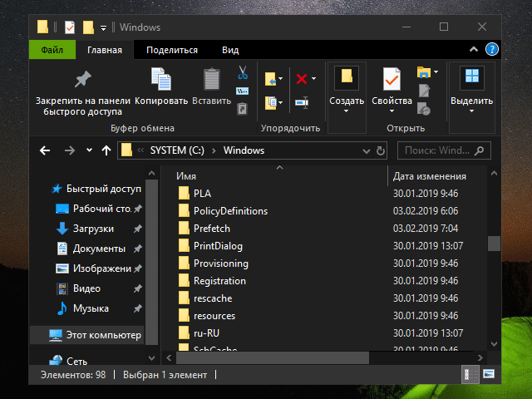
Task: Click the horizontal scrollbar thumb of file list
Action: (273, 357)
